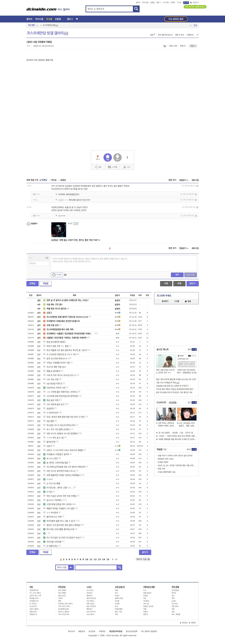Click delete icon on 11.18 11:00:51 reply
The width and height of the screenshot is (225, 644).
point(196,200)
